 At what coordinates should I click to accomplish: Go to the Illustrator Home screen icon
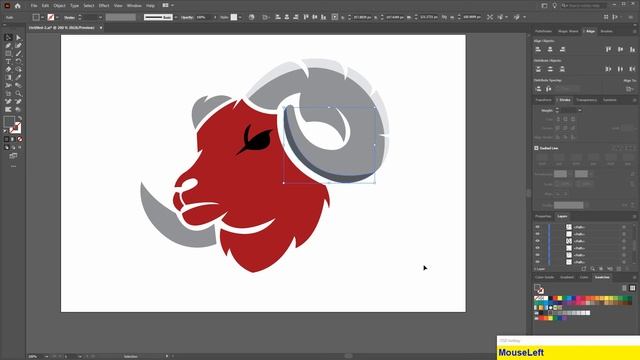click(x=18, y=6)
